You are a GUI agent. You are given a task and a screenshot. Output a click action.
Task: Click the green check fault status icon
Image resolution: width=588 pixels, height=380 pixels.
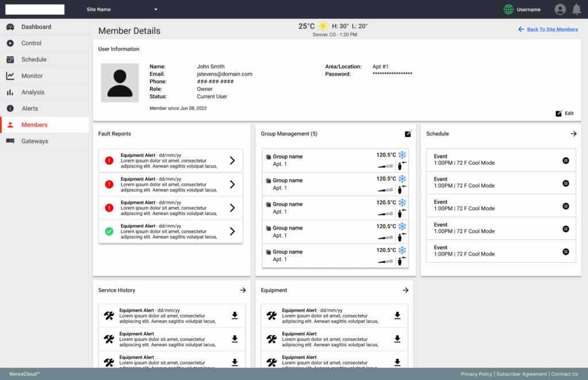[x=109, y=231]
